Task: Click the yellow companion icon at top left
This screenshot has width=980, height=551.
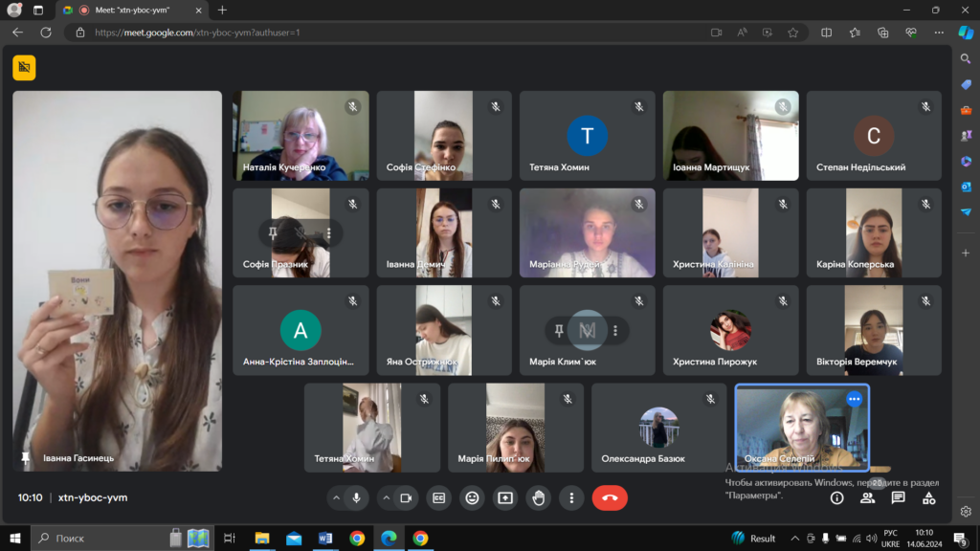Action: coord(24,68)
